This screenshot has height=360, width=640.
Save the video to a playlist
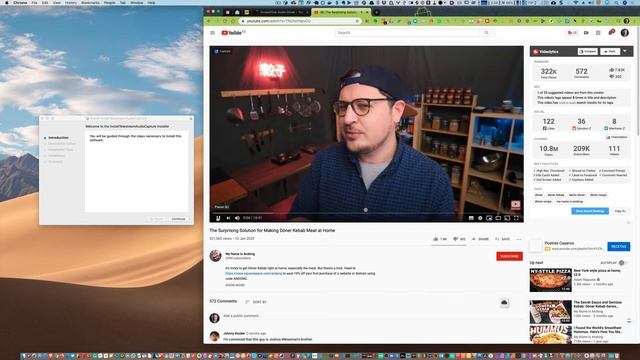click(502, 239)
